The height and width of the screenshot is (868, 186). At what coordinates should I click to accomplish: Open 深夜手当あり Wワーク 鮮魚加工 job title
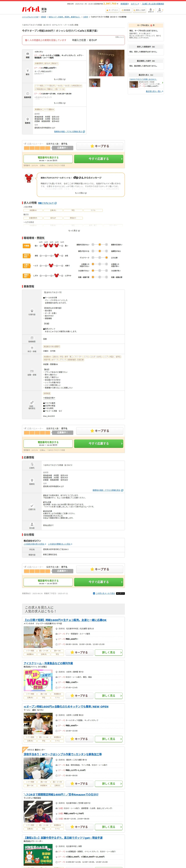[62, 754]
